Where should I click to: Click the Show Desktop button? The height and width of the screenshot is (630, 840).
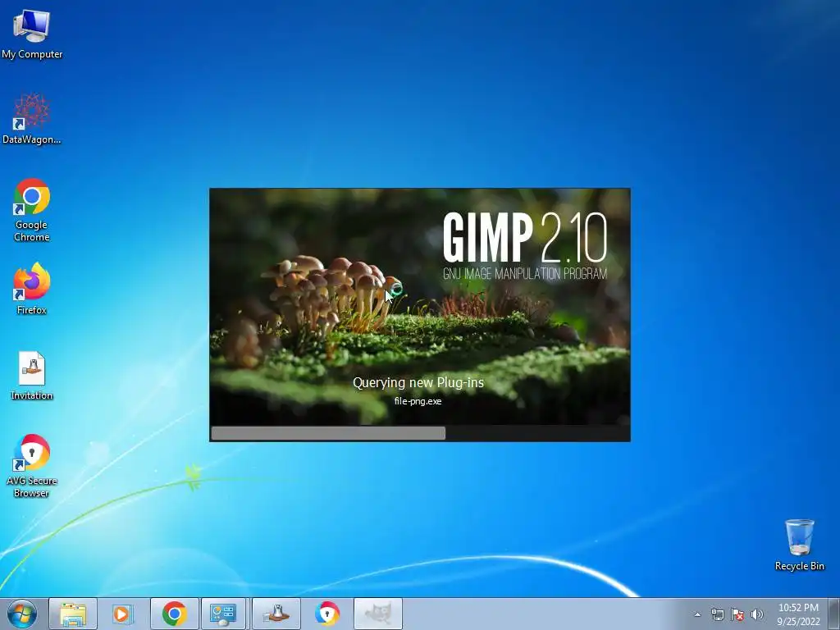[x=834, y=614]
